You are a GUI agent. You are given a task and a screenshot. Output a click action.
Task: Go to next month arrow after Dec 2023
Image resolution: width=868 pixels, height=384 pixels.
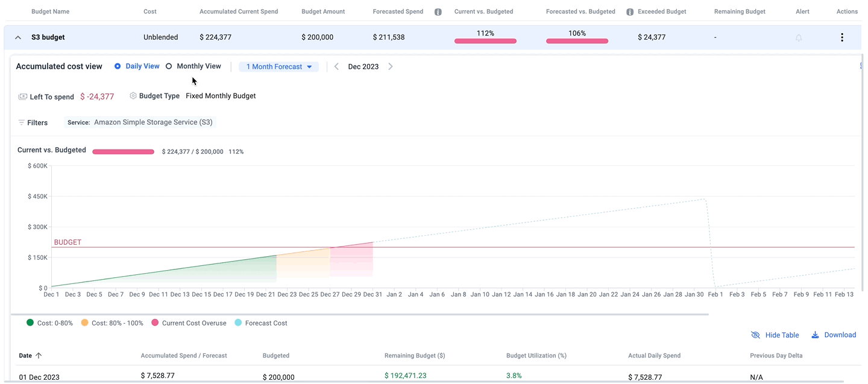coord(391,67)
